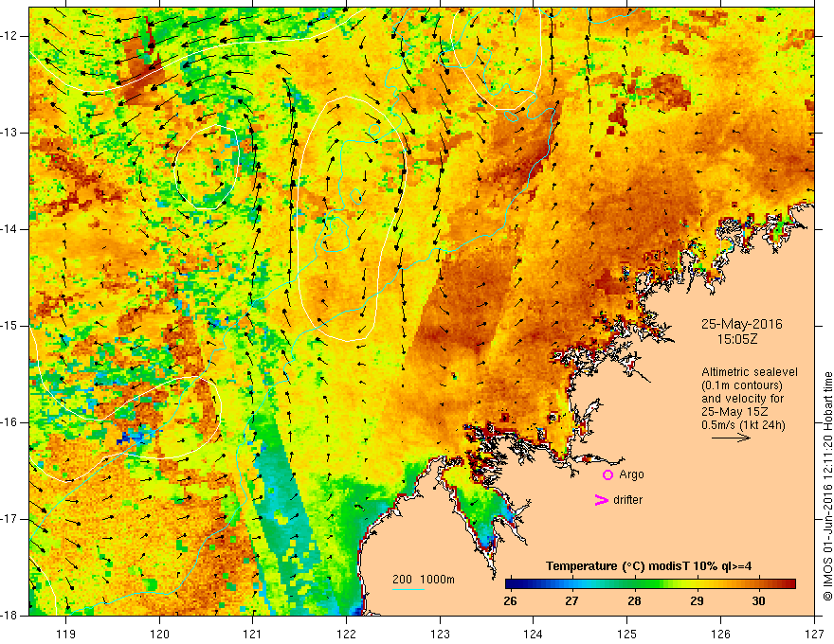Click the 30 value on temperature scale
The height and width of the screenshot is (644, 834).
pyautogui.click(x=758, y=601)
